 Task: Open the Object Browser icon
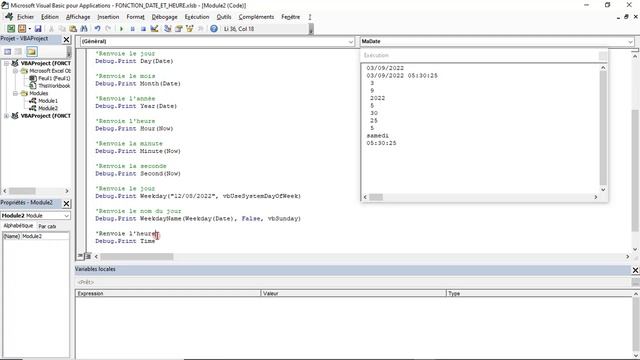[x=189, y=29]
